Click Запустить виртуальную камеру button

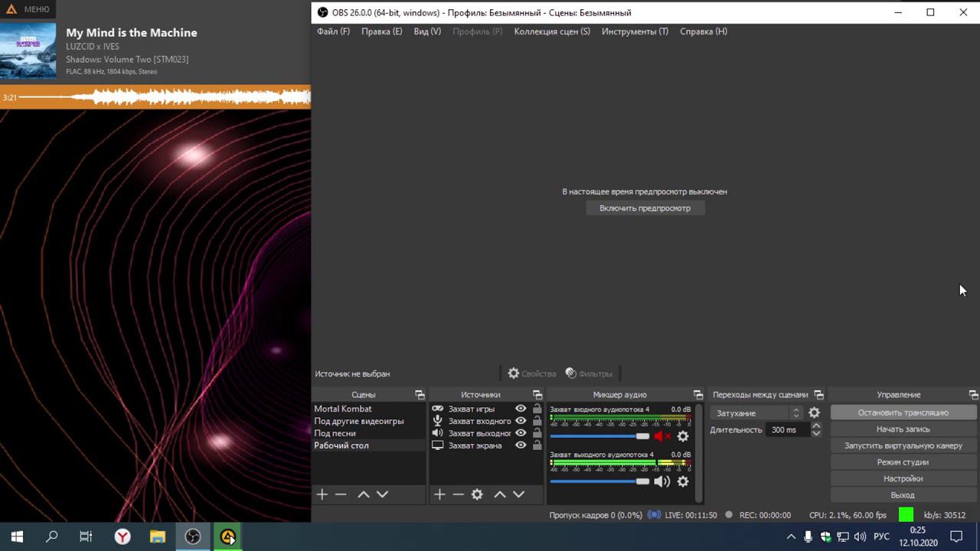click(903, 445)
